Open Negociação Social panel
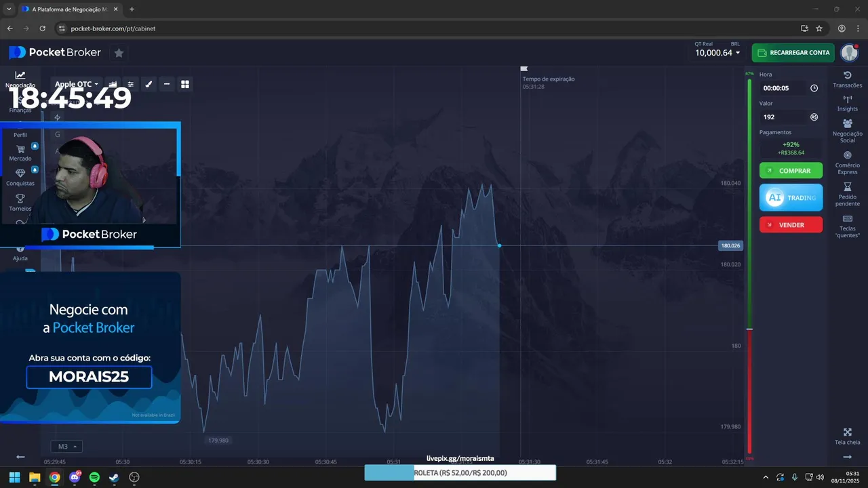Viewport: 868px width, 488px height. coord(847,131)
